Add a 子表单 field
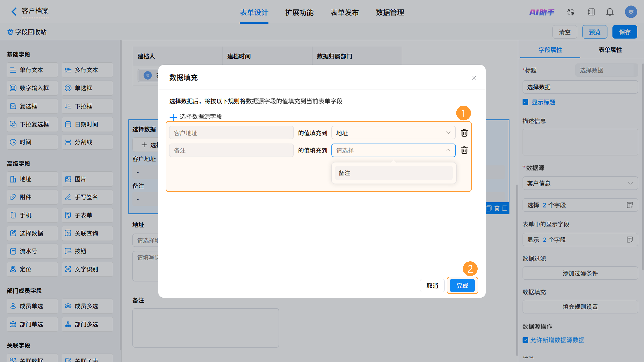 click(x=87, y=215)
